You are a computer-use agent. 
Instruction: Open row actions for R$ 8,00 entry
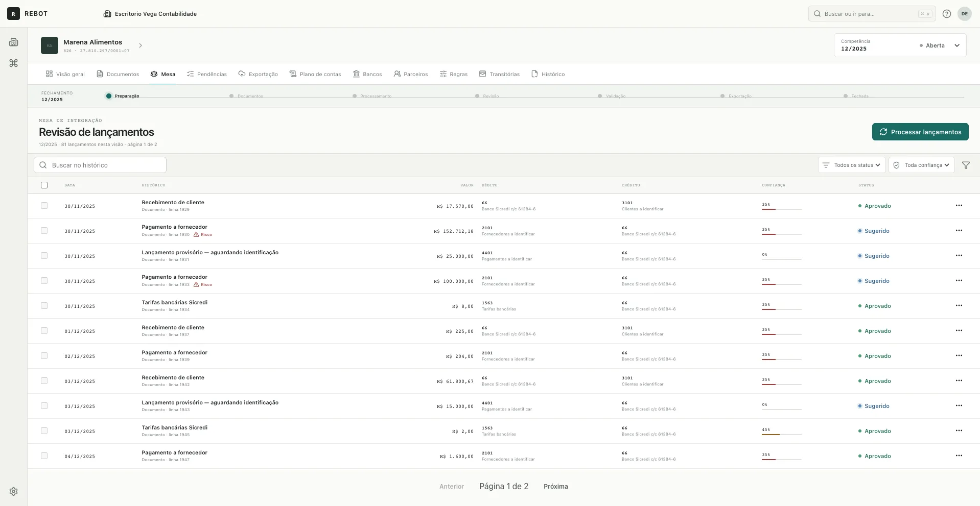959,305
